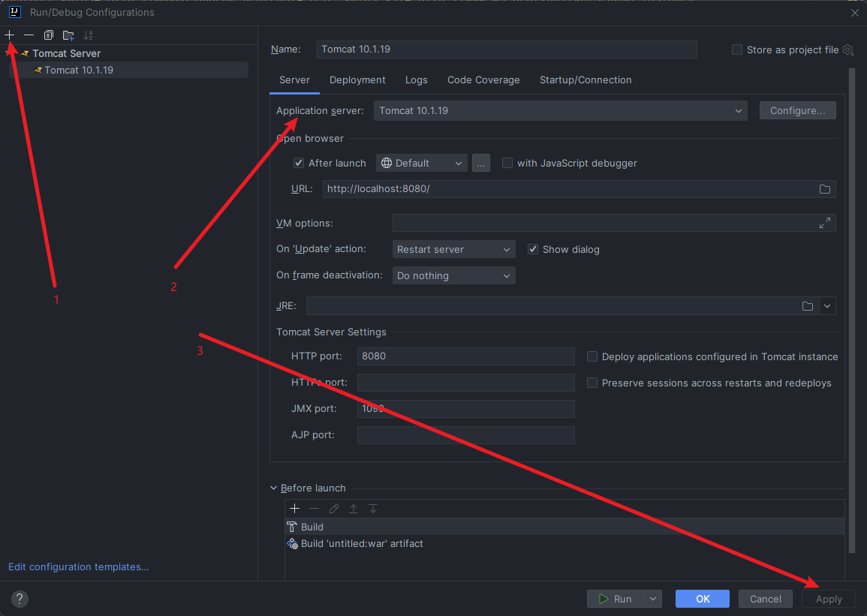The height and width of the screenshot is (616, 867).
Task: Edit the selected Before launch task
Action: pos(334,508)
